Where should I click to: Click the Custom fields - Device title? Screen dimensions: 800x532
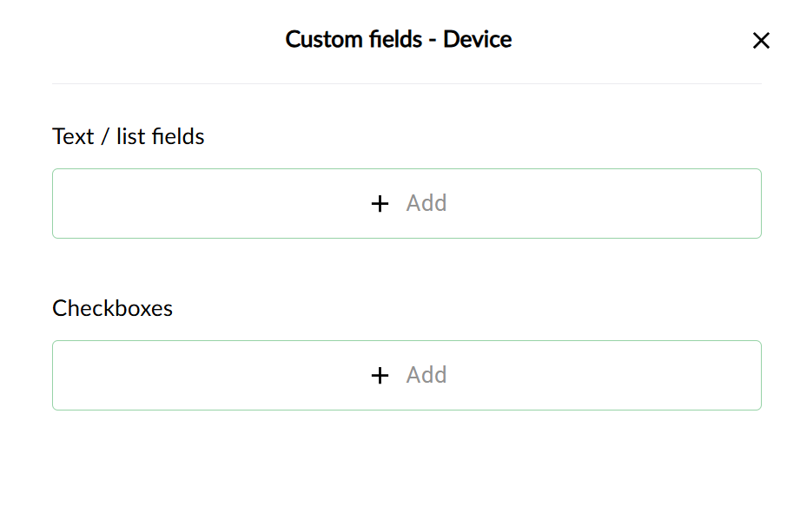click(x=399, y=39)
